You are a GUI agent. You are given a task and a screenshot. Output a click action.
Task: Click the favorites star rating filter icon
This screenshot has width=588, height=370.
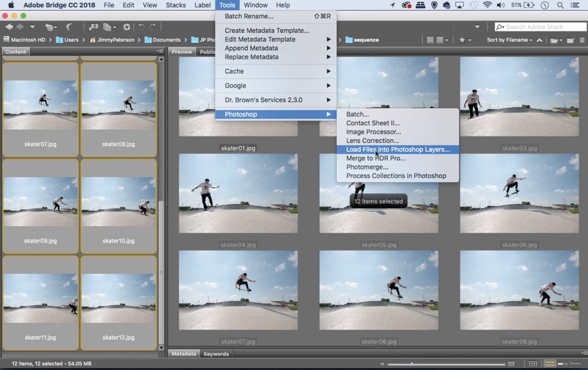(x=463, y=39)
